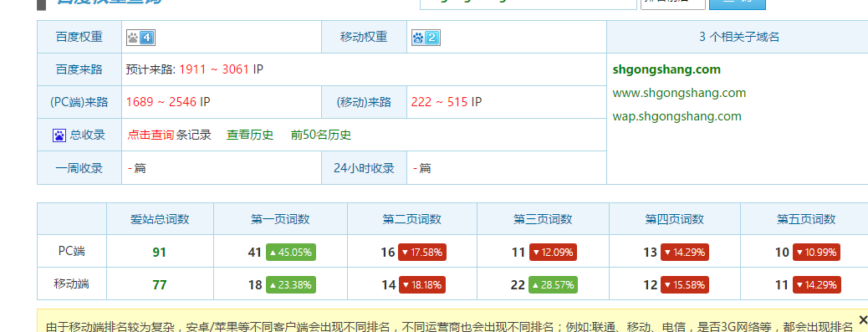Click the 移动权重 label cell
The image size is (868, 332).
(x=364, y=37)
